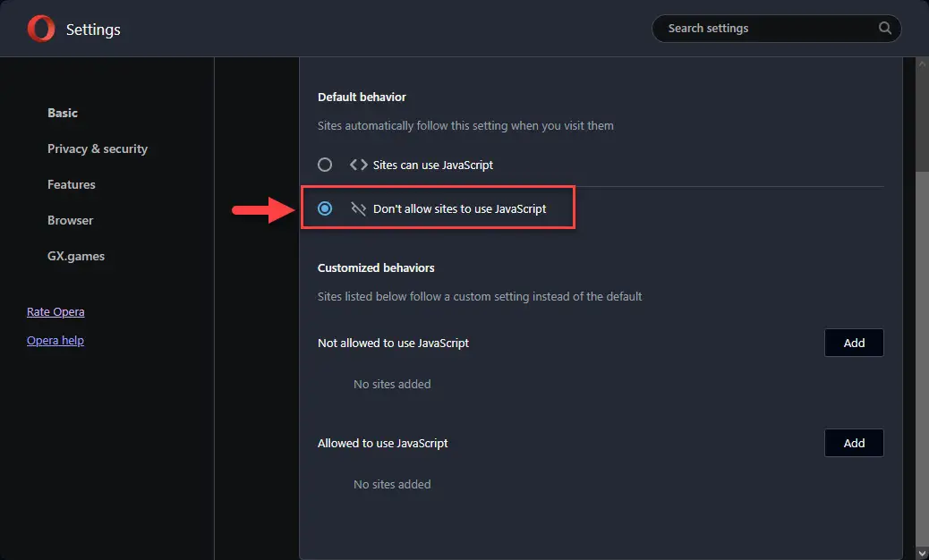
Task: Open Privacy & security settings
Action: click(x=98, y=148)
